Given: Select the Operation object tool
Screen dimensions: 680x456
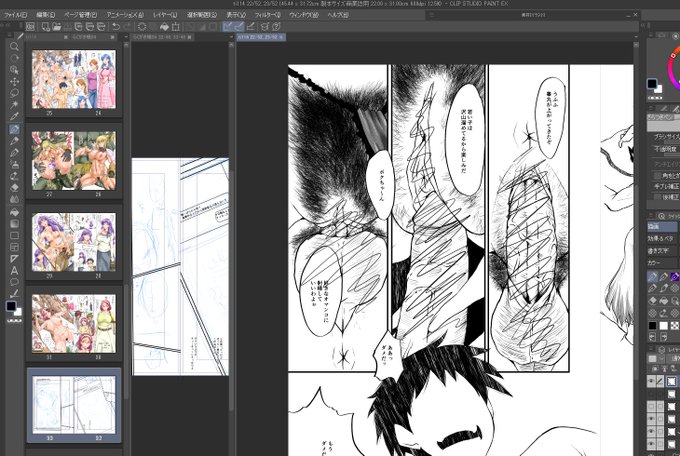Looking at the screenshot, I should pos(14,70).
